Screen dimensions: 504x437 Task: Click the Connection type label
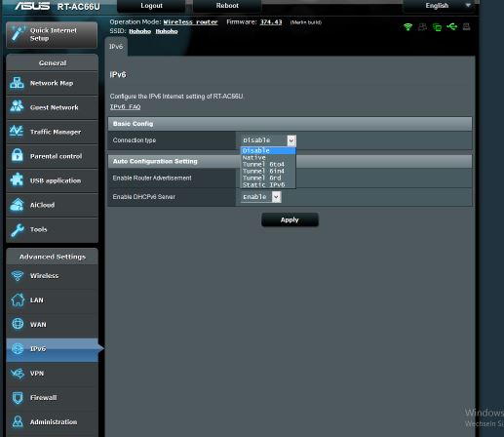tap(135, 140)
